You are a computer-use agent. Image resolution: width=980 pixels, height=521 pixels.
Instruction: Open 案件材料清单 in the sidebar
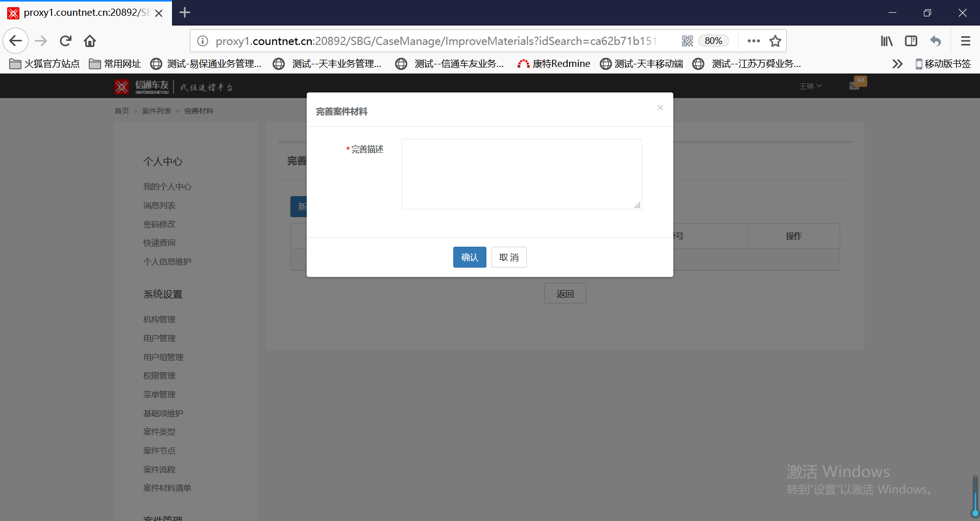coord(167,488)
